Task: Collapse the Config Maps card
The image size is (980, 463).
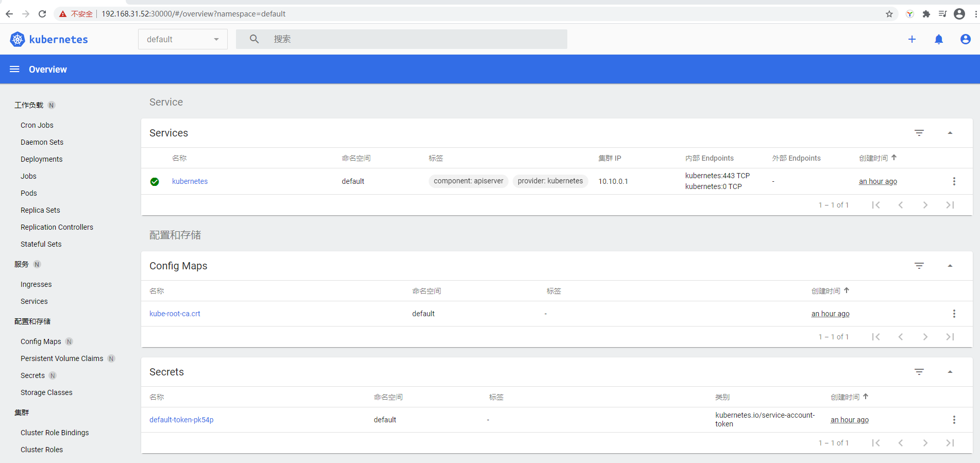Action: 950,266
